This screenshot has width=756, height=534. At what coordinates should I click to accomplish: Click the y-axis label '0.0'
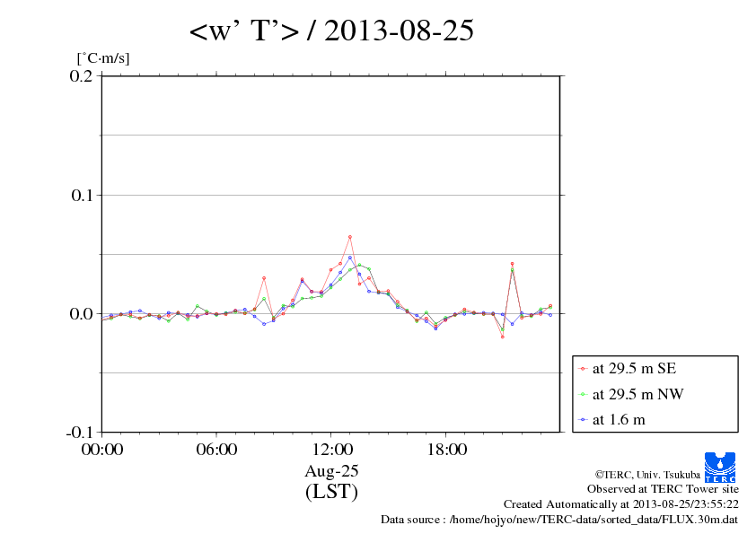tap(81, 314)
